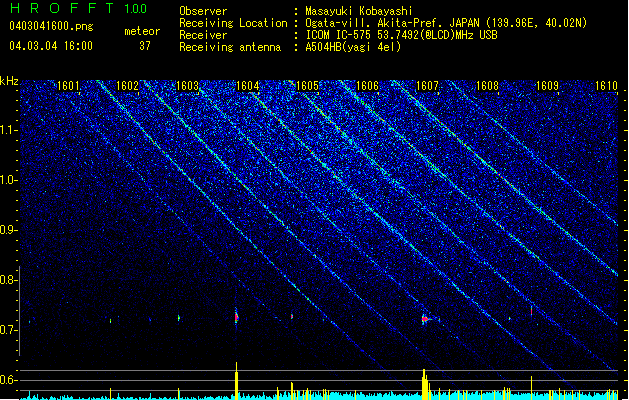
Task: Click the date stamp 04.03.04 16:00
Action: pos(51,46)
